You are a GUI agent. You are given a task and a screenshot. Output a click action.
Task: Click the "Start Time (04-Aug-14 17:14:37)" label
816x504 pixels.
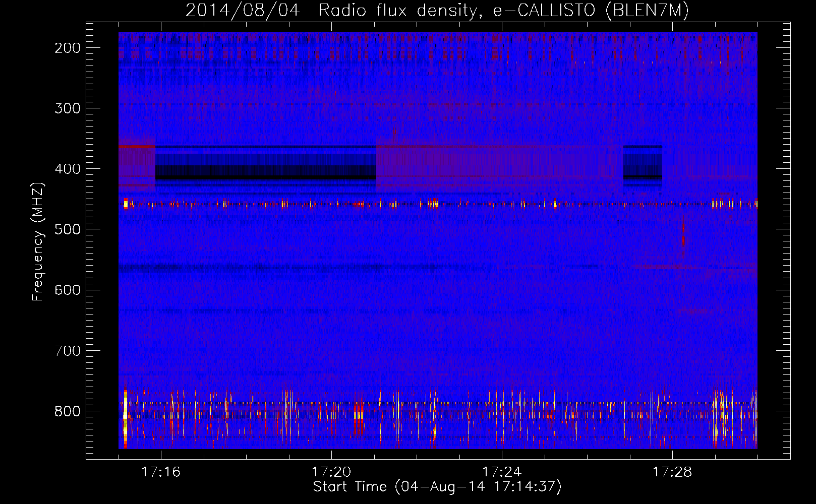point(437,487)
